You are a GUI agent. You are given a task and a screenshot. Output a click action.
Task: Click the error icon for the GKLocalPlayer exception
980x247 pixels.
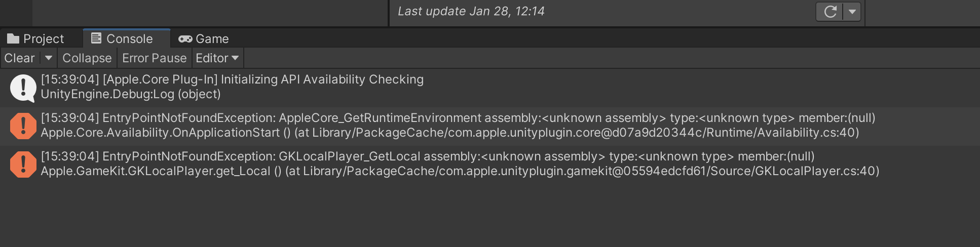pos(23,164)
